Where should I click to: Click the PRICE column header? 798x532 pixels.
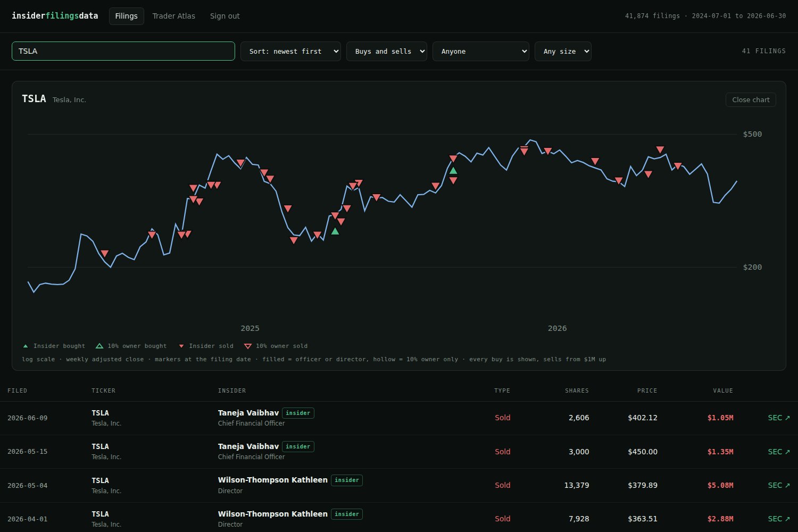pos(647,390)
